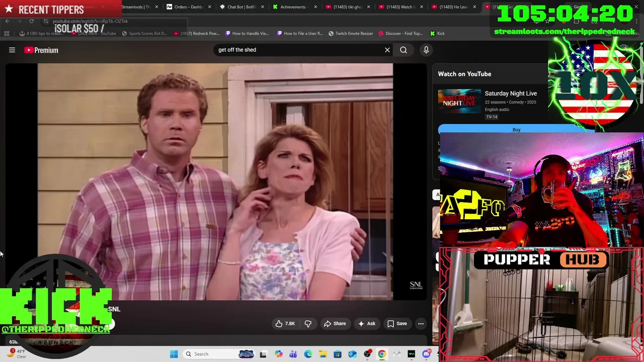Open the Ask AI button
Screen dimensions: 644x362
(366, 324)
